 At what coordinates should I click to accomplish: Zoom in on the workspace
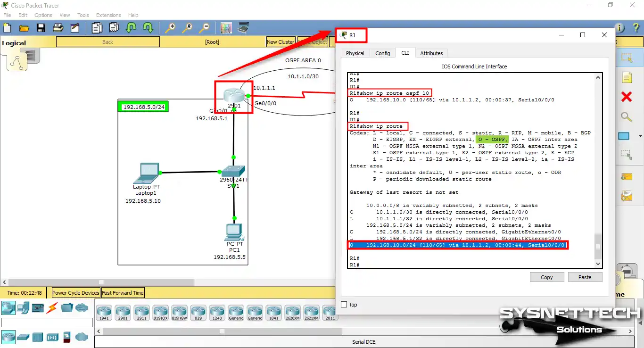point(170,28)
